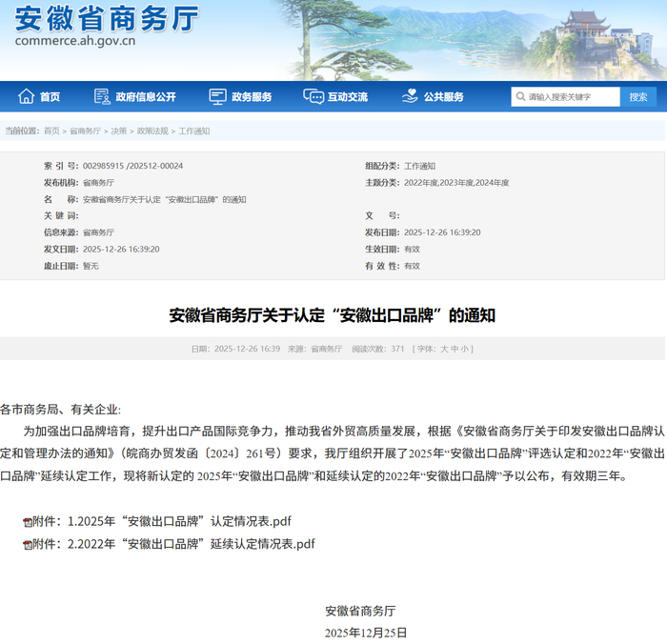Click 发布机构 value 省商务厅
Screen dimensions: 667x644
pyautogui.click(x=98, y=183)
